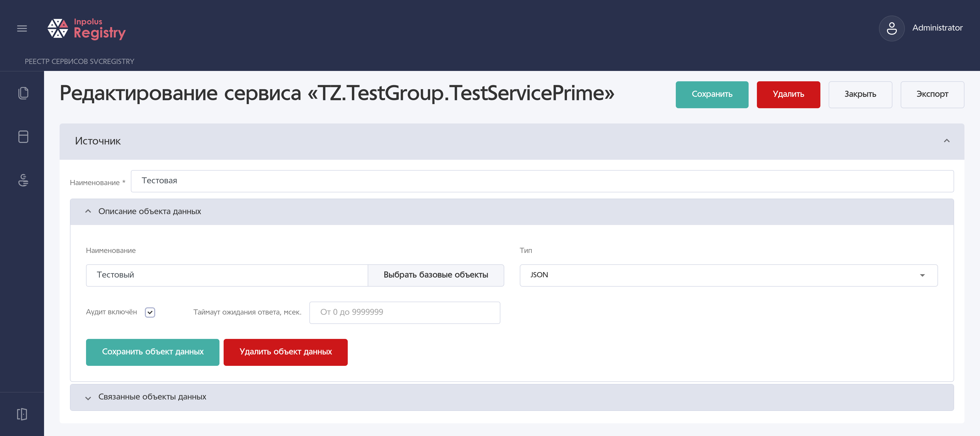This screenshot has height=436, width=980.
Task: Toggle the "Аудит включён" checkbox
Action: click(150, 312)
